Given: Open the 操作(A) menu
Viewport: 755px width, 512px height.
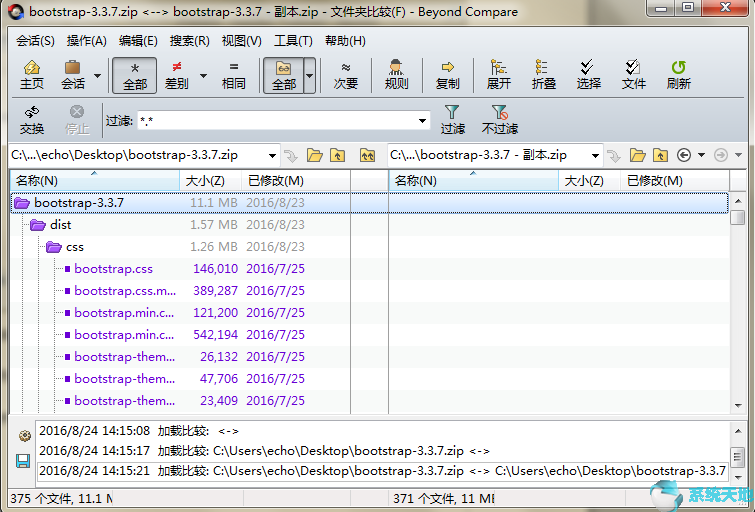Looking at the screenshot, I should [87, 41].
